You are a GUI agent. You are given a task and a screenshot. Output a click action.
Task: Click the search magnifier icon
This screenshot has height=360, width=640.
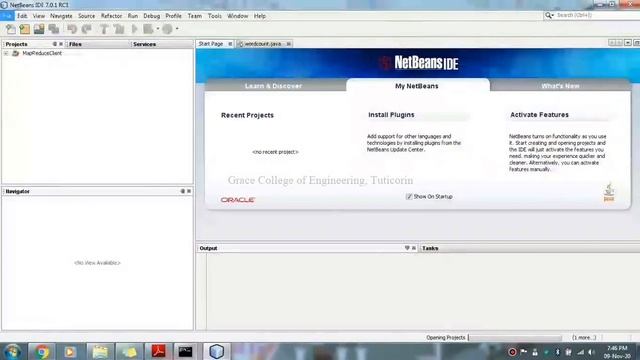coord(549,15)
